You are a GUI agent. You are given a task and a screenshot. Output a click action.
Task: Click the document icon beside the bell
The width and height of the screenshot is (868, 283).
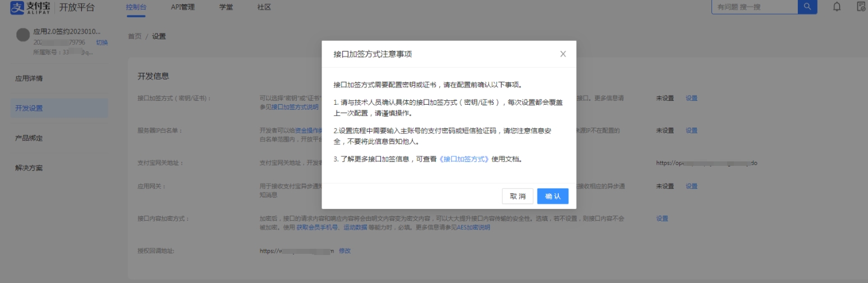[x=860, y=7]
